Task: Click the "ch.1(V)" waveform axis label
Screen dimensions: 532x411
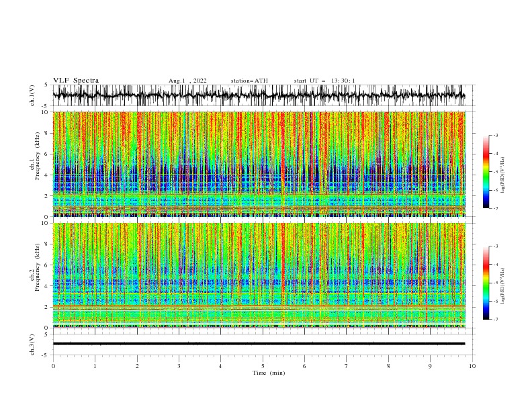Action: tap(32, 95)
